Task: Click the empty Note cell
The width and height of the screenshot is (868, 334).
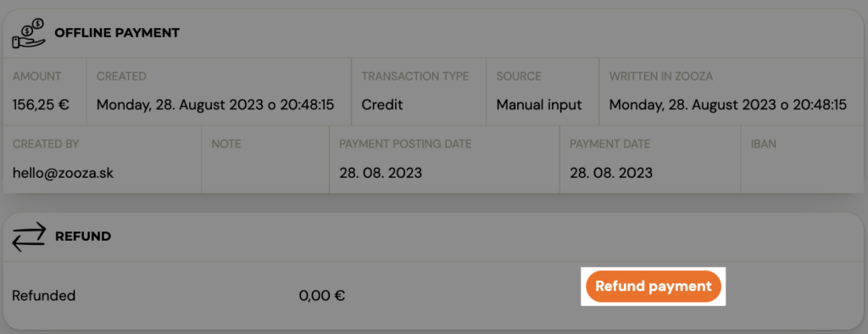Action: pyautogui.click(x=265, y=159)
